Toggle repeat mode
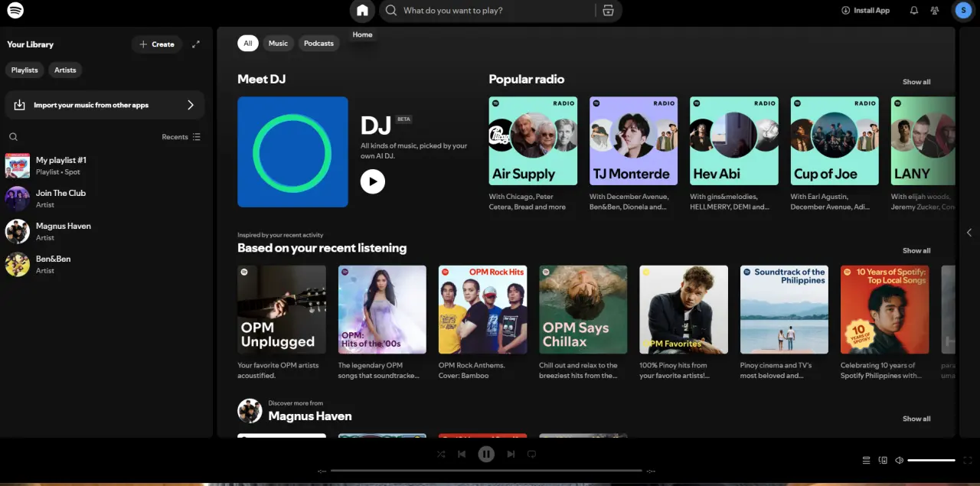The width and height of the screenshot is (980, 486). (x=531, y=454)
